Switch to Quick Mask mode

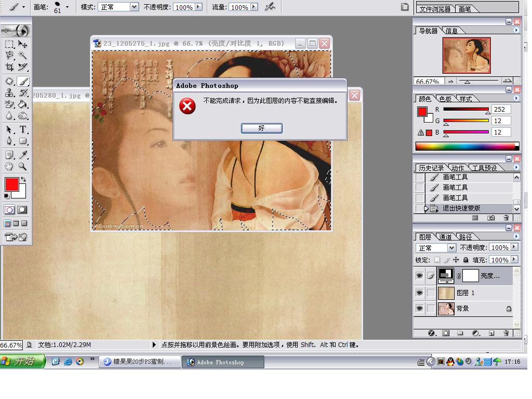tap(22, 210)
